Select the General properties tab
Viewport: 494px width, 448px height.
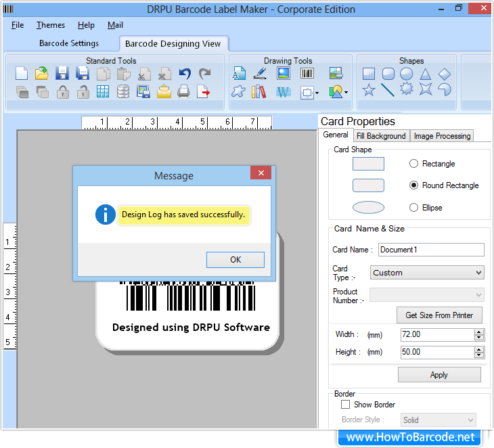(x=336, y=135)
